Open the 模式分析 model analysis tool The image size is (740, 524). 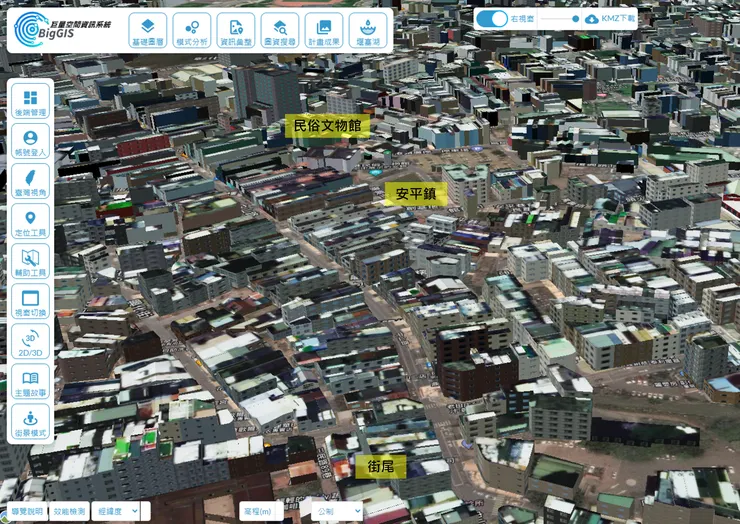click(192, 30)
